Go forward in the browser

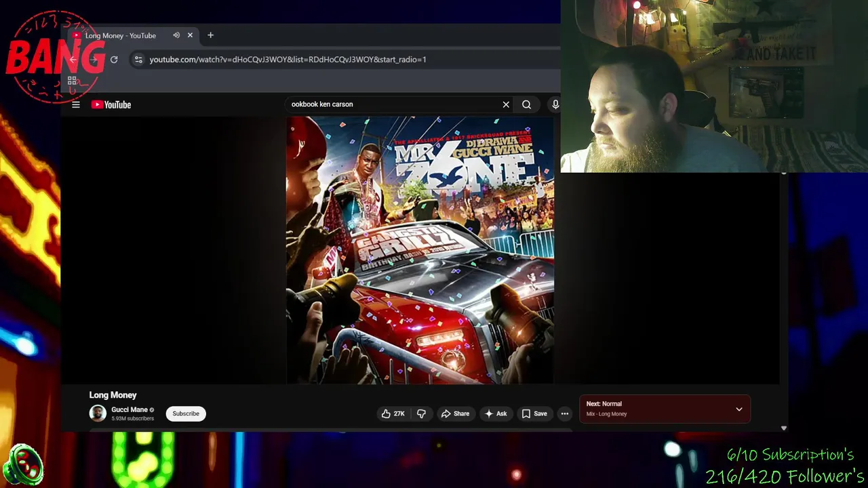[94, 60]
